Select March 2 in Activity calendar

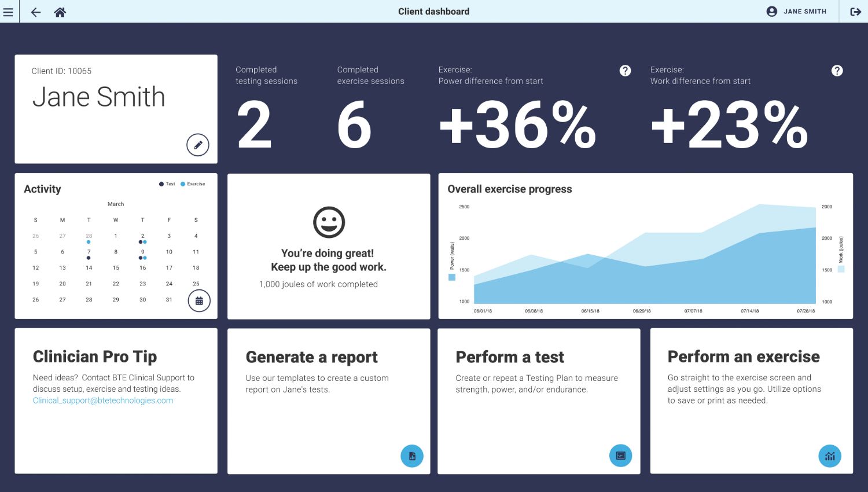tap(142, 236)
